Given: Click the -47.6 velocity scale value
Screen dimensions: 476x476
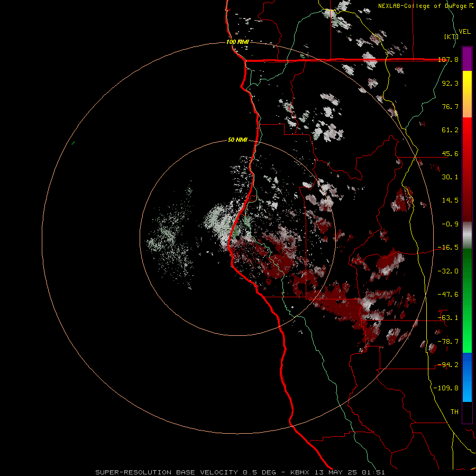Looking at the screenshot, I should tap(448, 295).
